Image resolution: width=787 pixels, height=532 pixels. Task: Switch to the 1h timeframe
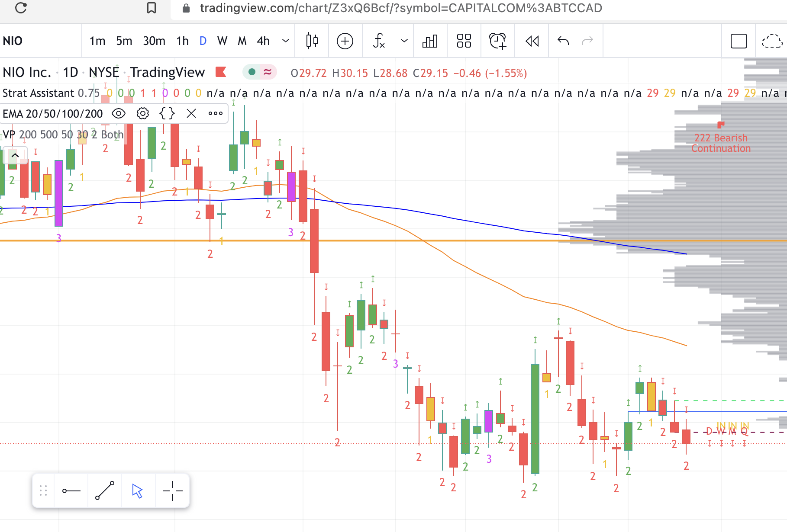point(183,41)
